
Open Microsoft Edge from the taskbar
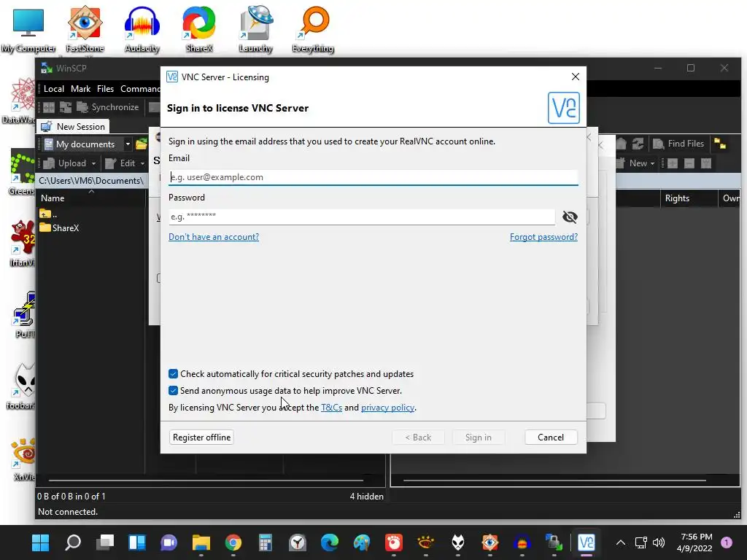pos(330,542)
